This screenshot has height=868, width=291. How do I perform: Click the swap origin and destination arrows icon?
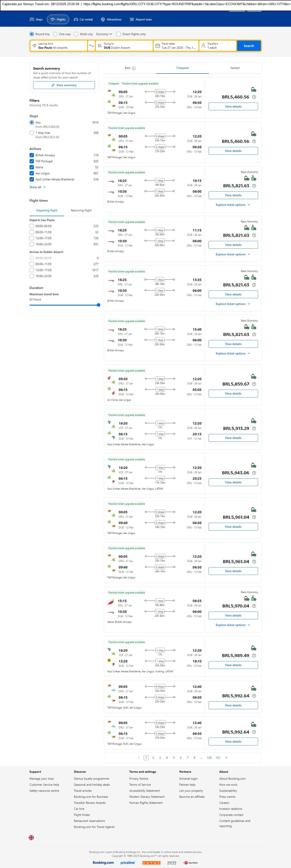click(x=91, y=46)
